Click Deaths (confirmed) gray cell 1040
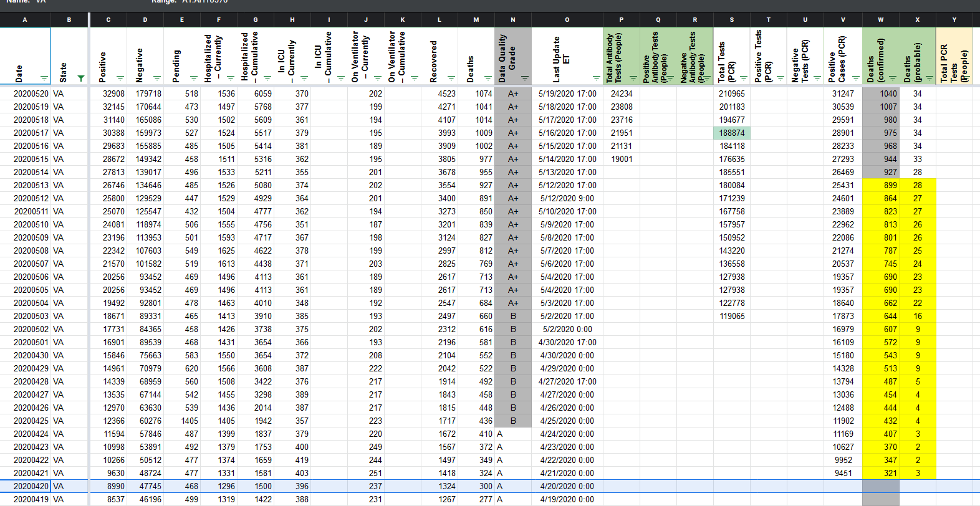 click(881, 93)
